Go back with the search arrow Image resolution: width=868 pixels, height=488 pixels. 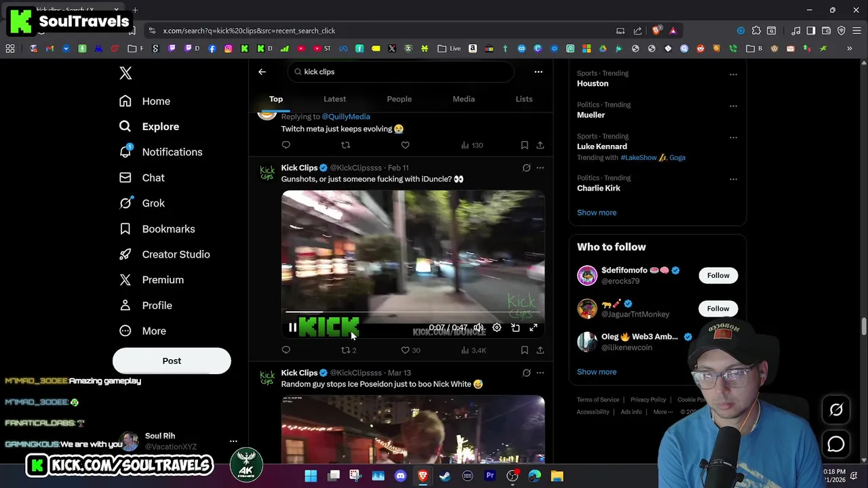[262, 72]
